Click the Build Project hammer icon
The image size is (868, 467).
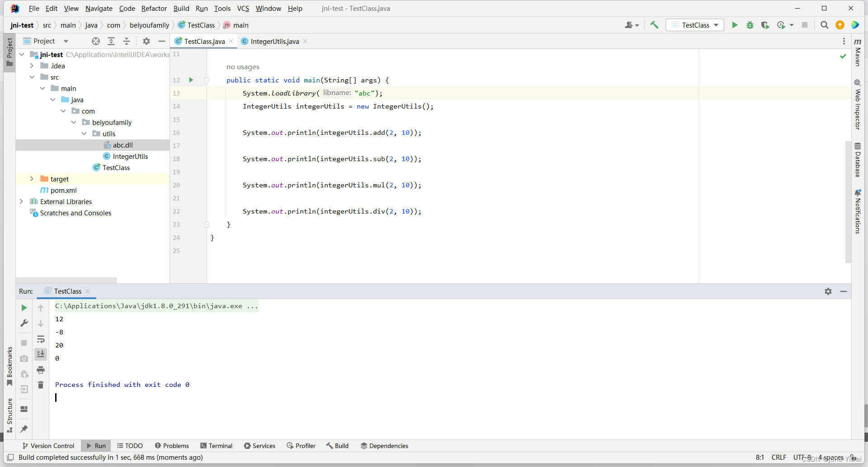pyautogui.click(x=654, y=25)
